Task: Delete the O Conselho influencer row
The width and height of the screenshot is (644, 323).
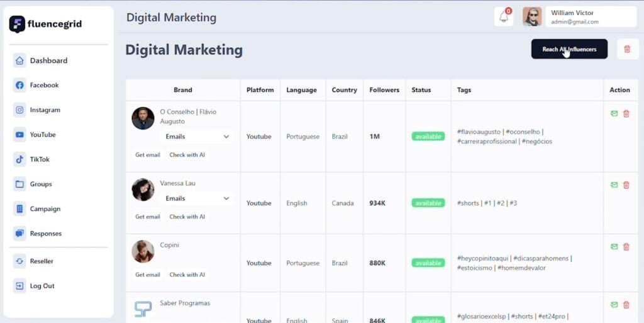Action: pyautogui.click(x=626, y=113)
